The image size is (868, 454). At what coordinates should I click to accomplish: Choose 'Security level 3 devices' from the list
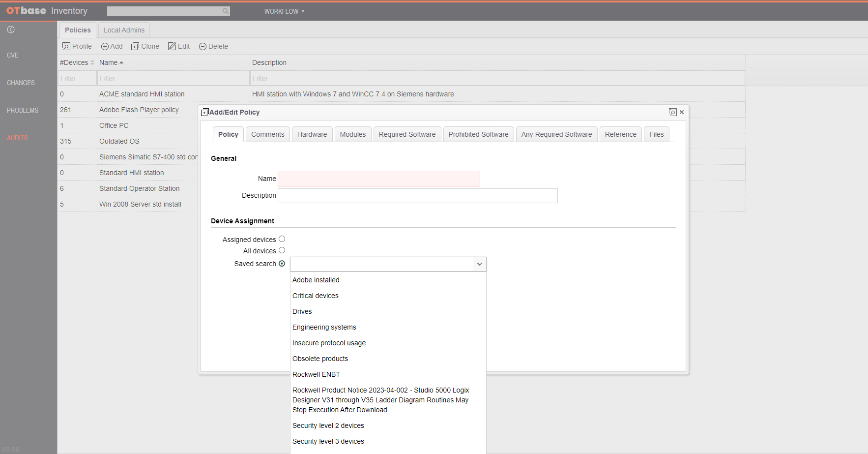coord(388,441)
